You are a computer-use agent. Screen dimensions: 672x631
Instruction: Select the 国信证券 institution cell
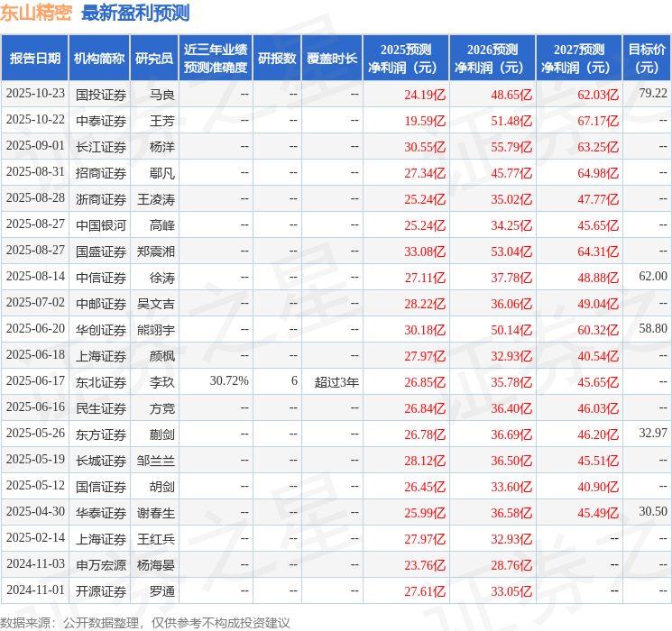click(x=101, y=487)
